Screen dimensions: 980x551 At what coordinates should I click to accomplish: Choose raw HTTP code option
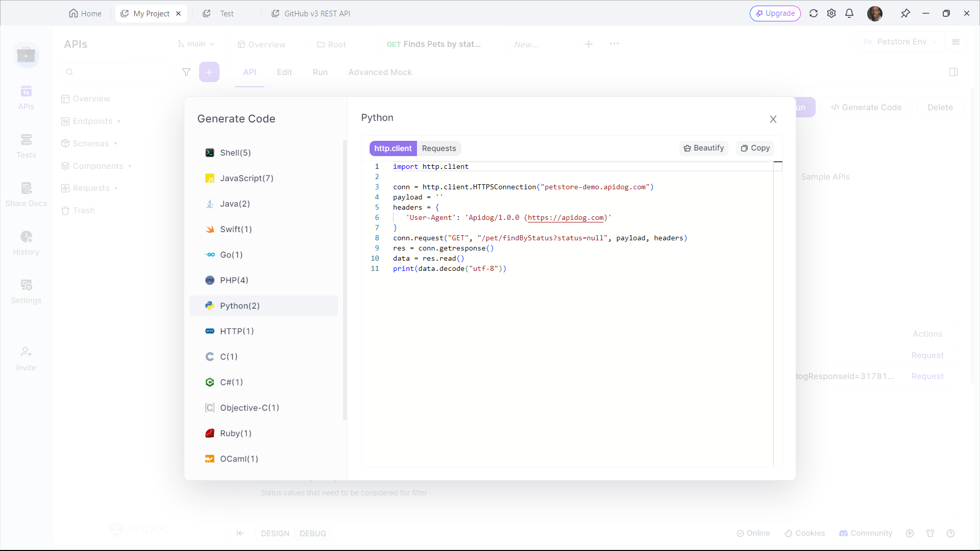[263, 331]
